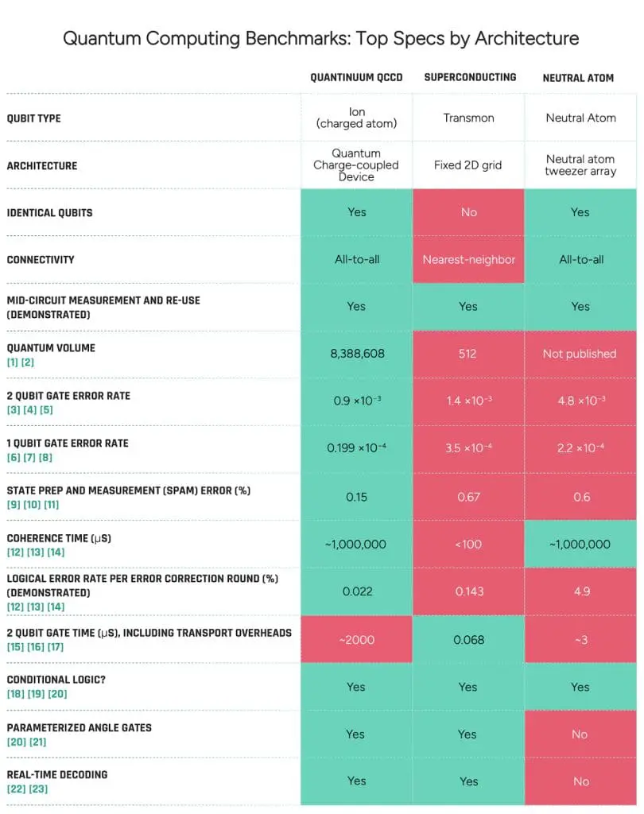This screenshot has width=644, height=814.
Task: Open reference [3] under 2 Qubit Gate Error Rate
Action: pos(13,410)
